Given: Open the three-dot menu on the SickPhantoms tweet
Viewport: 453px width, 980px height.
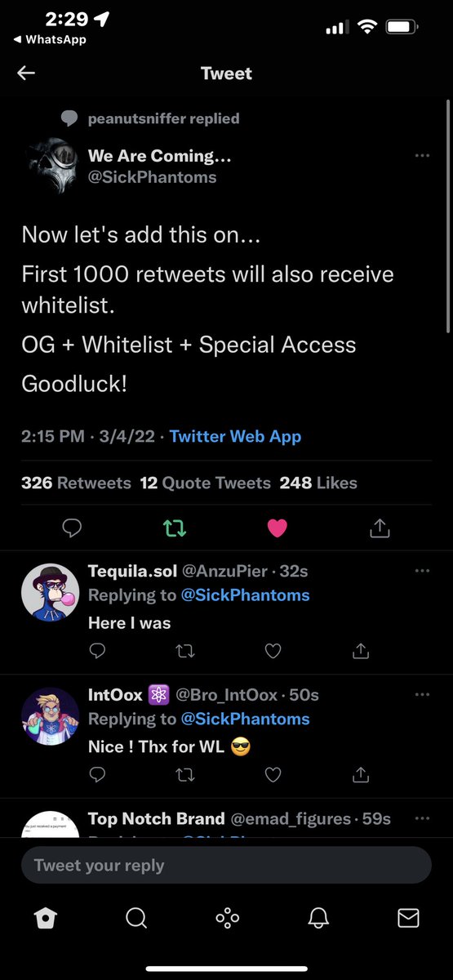Looking at the screenshot, I should (422, 155).
